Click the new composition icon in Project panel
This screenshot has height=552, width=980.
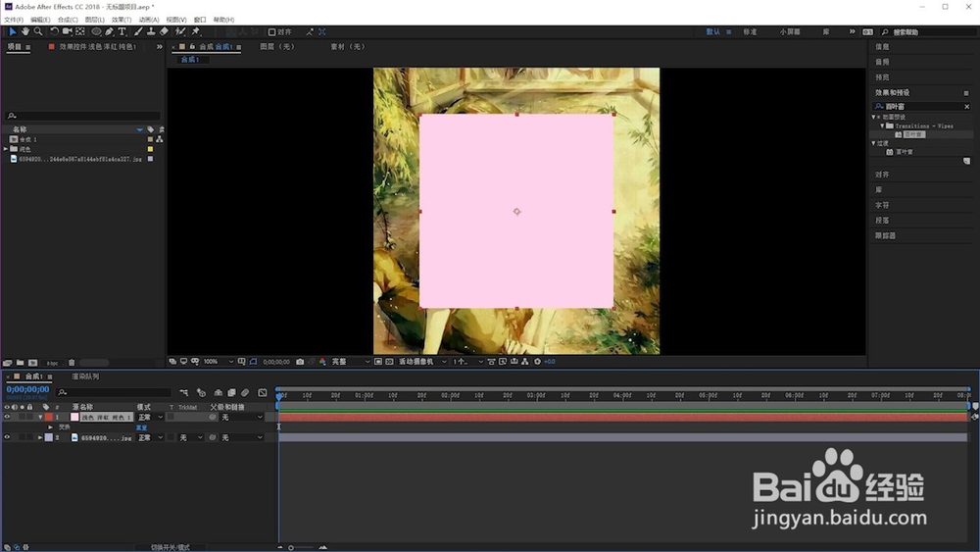pyautogui.click(x=32, y=363)
